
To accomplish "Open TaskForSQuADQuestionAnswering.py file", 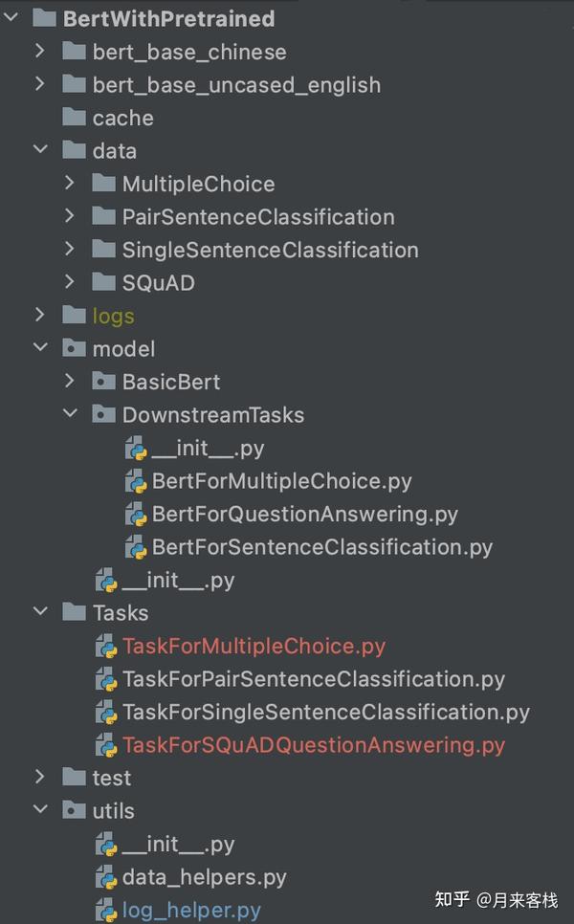I will [x=313, y=745].
